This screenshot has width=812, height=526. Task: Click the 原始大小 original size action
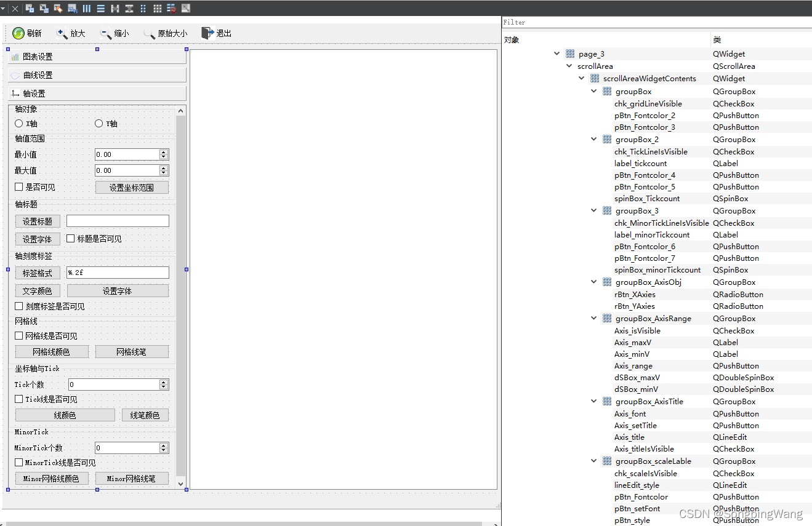(x=165, y=34)
